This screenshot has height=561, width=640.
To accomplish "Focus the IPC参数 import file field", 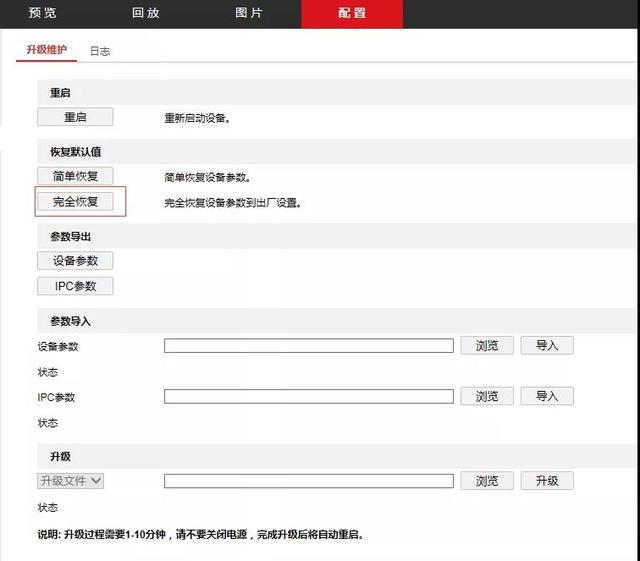I will (309, 396).
